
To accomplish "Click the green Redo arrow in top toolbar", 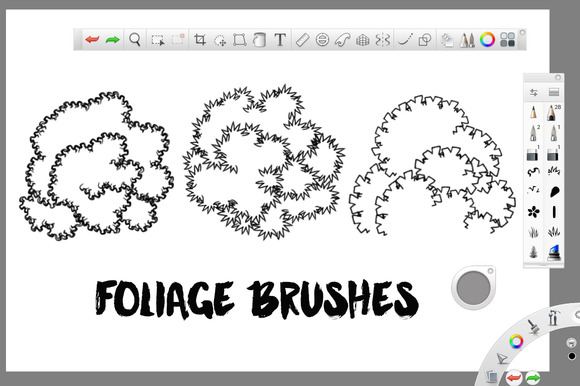I will tap(112, 39).
